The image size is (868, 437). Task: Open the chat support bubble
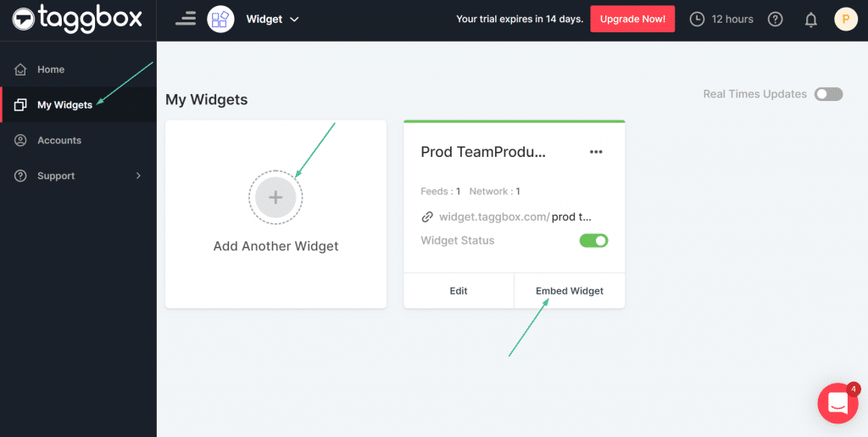pyautogui.click(x=837, y=403)
